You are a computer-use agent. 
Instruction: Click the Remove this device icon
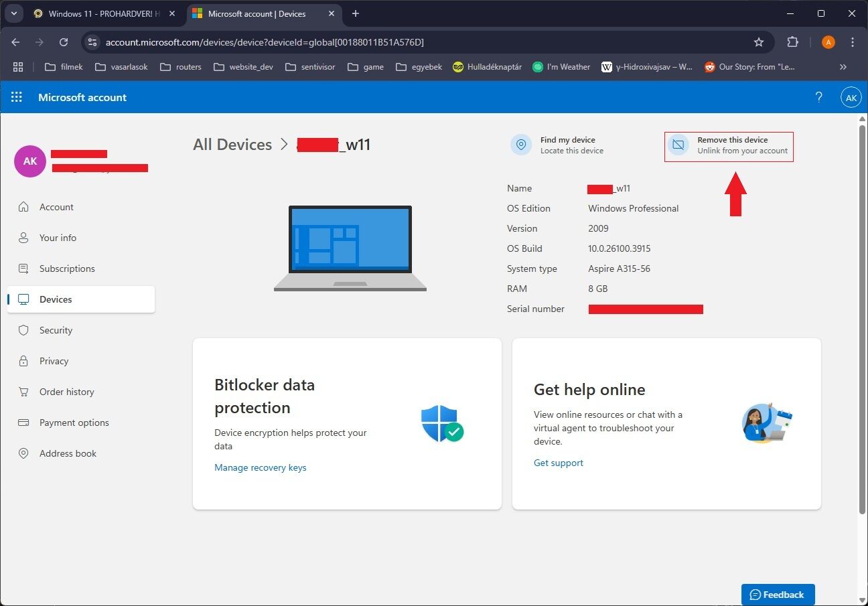tap(678, 145)
